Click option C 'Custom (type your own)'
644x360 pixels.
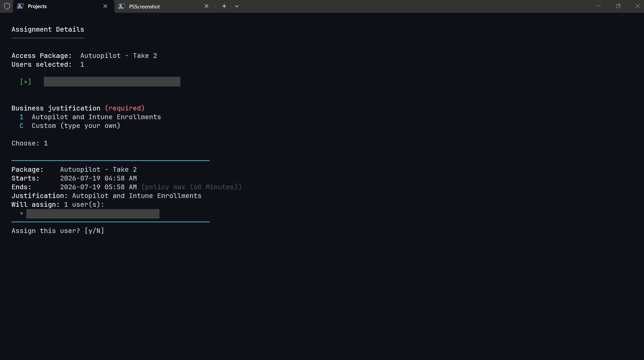70,126
